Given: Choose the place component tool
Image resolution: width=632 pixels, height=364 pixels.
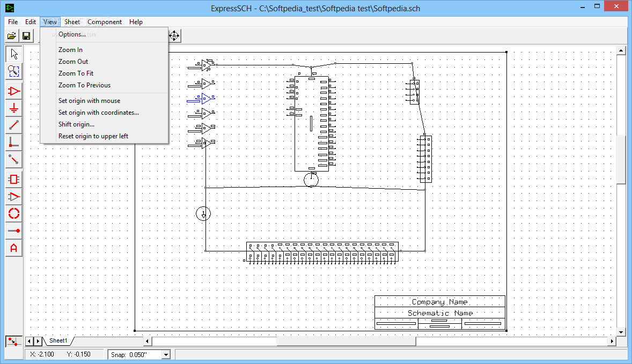Looking at the screenshot, I should pyautogui.click(x=14, y=92).
